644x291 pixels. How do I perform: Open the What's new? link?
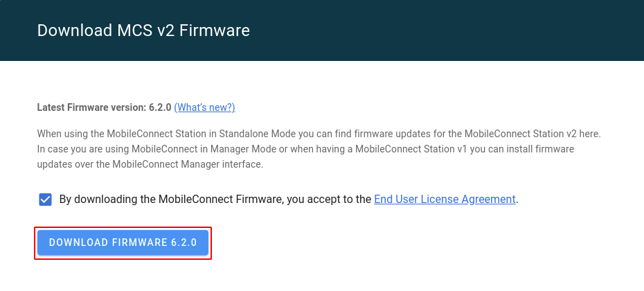click(204, 107)
